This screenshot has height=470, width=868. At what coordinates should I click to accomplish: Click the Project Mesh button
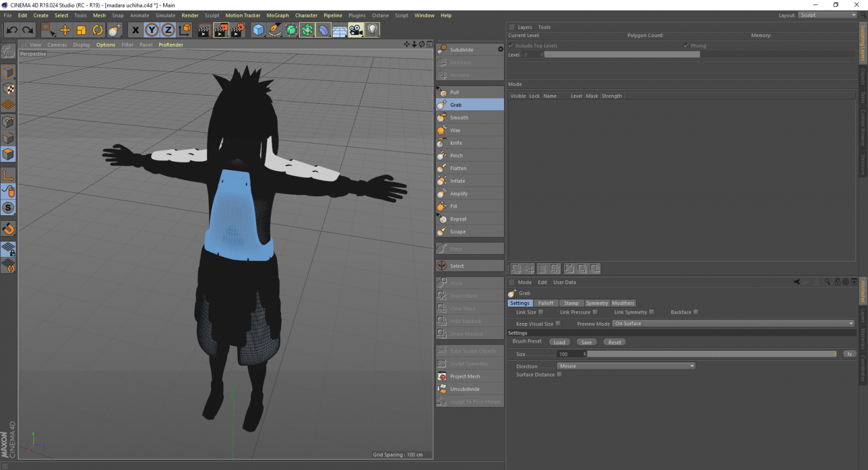pos(470,377)
